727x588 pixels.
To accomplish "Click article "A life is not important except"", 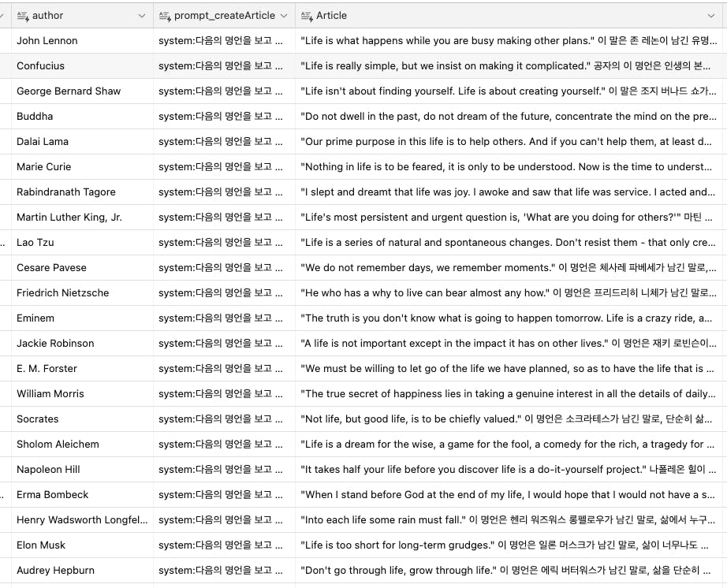I will (x=510, y=344).
